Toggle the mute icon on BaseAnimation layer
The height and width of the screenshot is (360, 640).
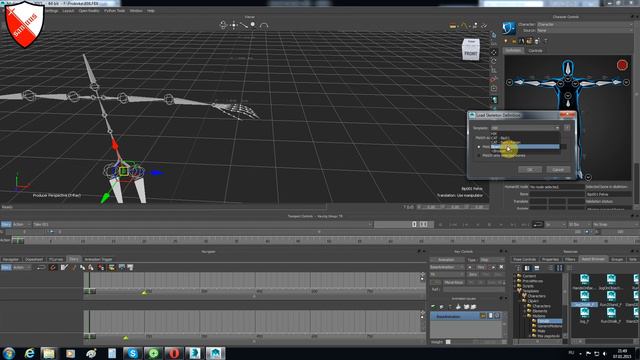[497, 316]
